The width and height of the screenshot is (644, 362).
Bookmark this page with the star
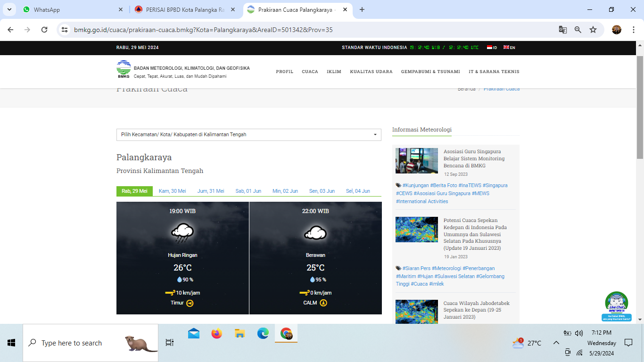tap(593, 30)
